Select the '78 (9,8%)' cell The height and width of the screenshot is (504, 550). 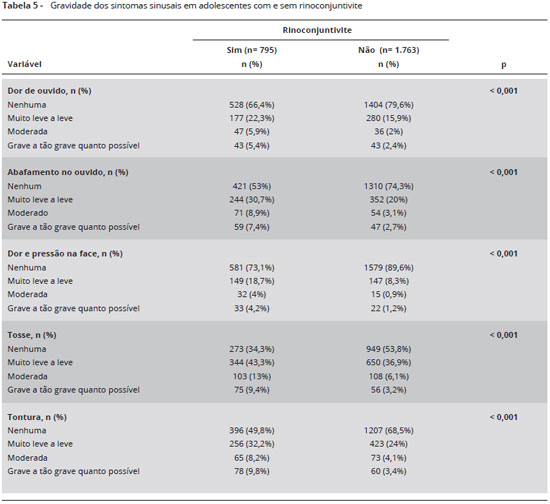tap(252, 471)
